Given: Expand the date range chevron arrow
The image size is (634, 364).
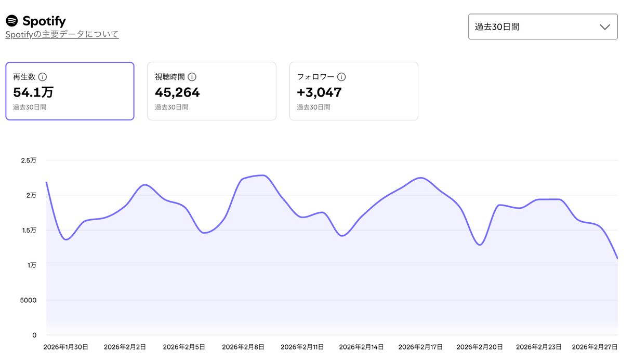Looking at the screenshot, I should 604,27.
